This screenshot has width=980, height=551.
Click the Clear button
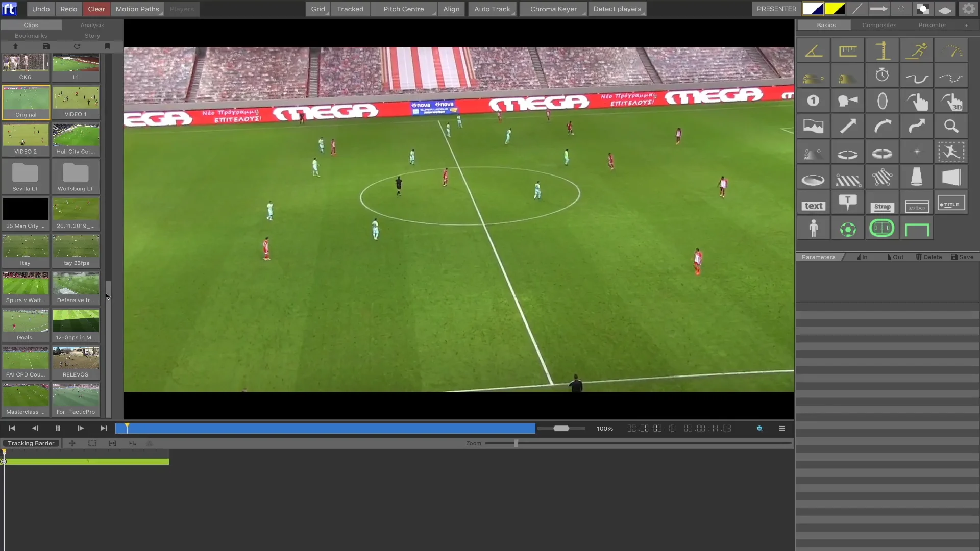click(x=96, y=9)
